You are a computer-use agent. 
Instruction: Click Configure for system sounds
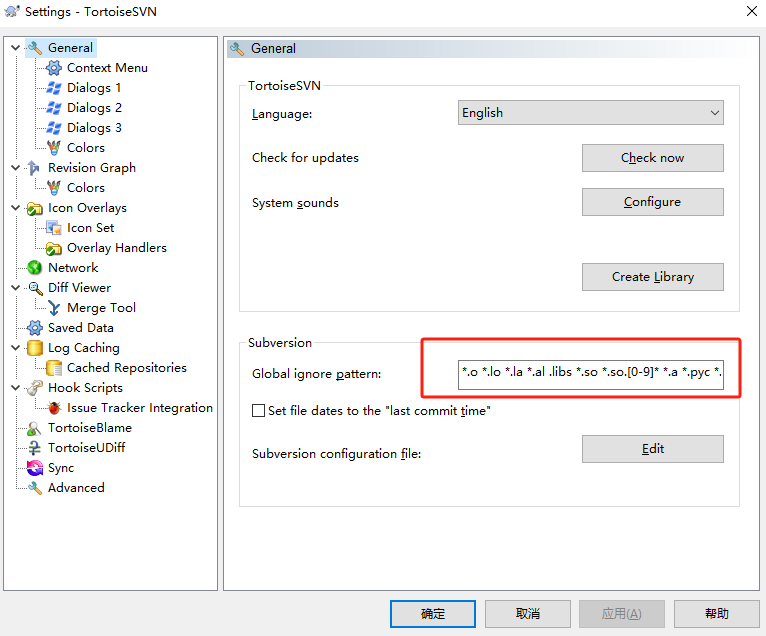click(x=652, y=202)
